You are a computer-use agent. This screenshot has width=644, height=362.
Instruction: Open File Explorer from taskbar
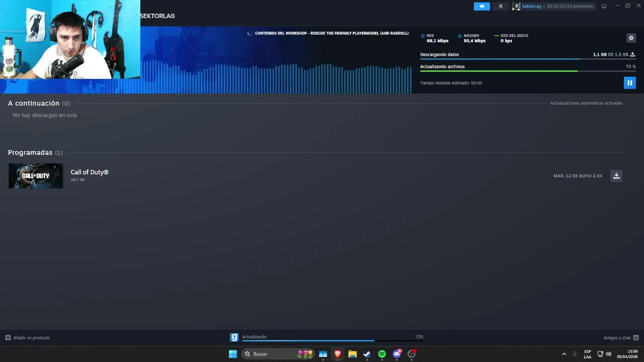point(352,354)
